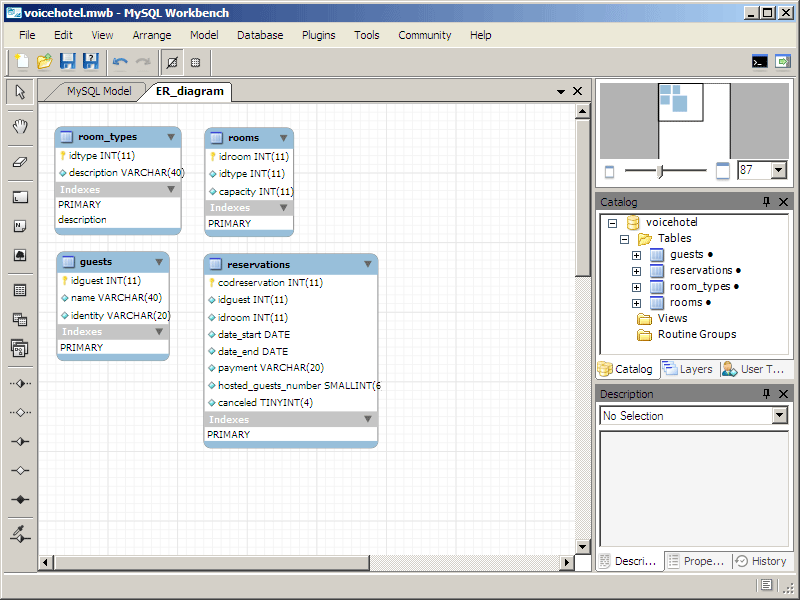Select the routine group tool

[x=20, y=348]
